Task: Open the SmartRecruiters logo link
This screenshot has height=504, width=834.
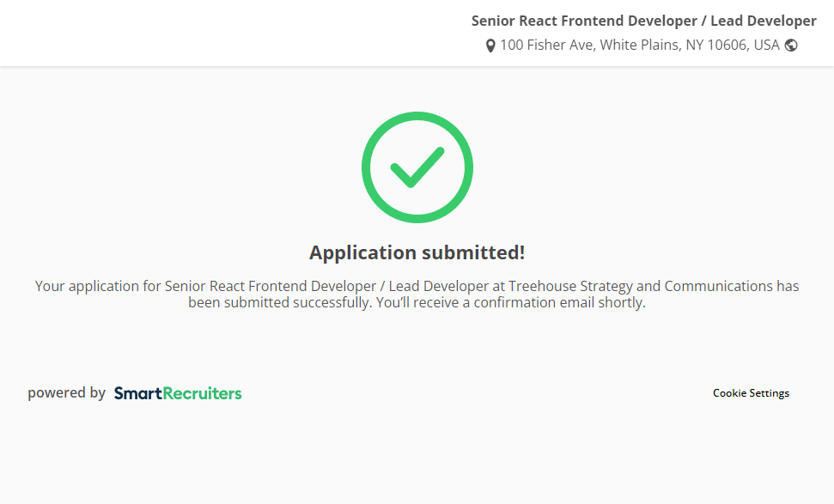Action: click(178, 393)
